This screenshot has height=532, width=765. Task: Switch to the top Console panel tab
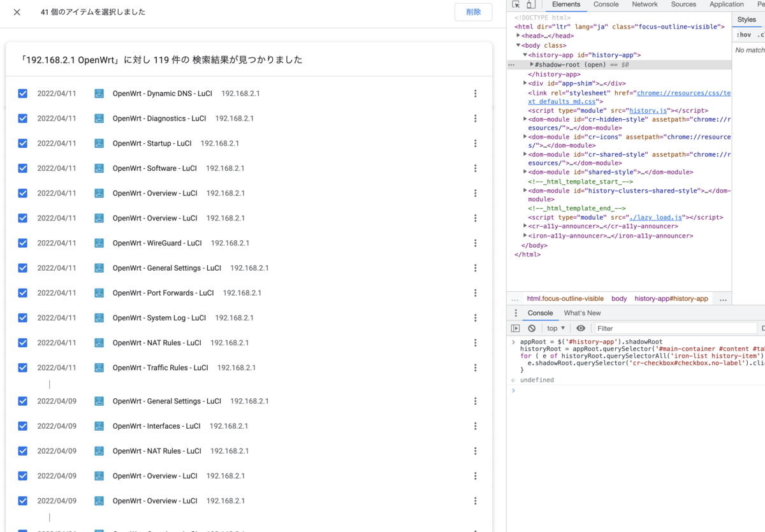pos(606,4)
